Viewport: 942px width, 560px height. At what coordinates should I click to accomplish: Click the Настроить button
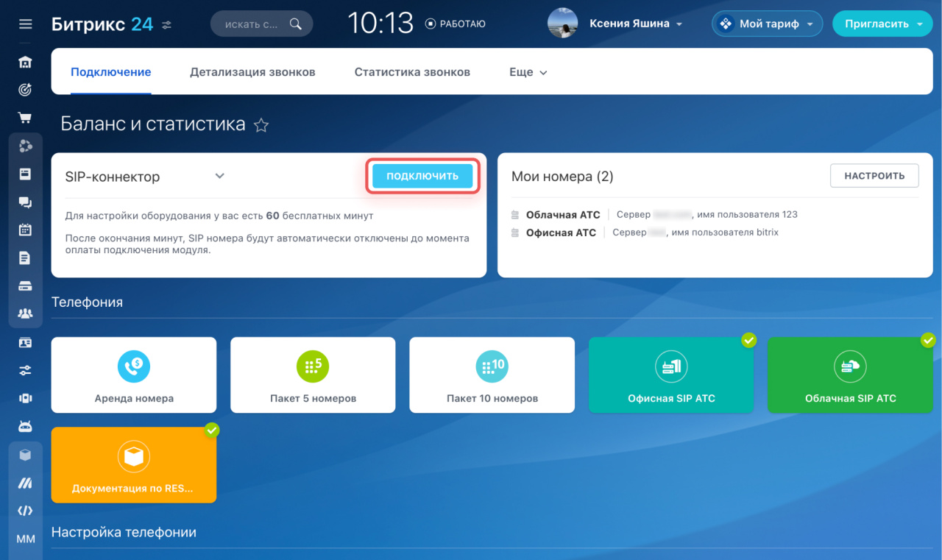coord(874,176)
